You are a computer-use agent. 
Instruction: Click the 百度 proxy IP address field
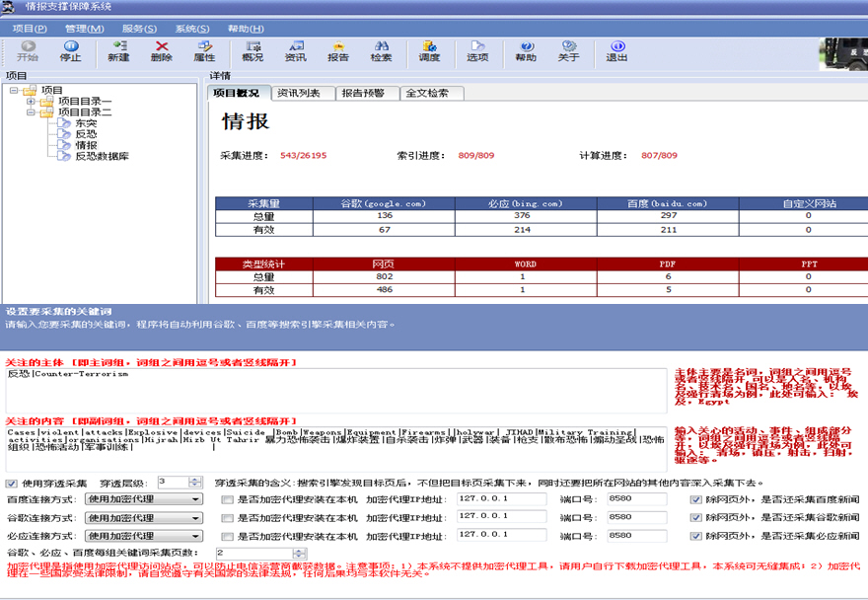[x=501, y=498]
